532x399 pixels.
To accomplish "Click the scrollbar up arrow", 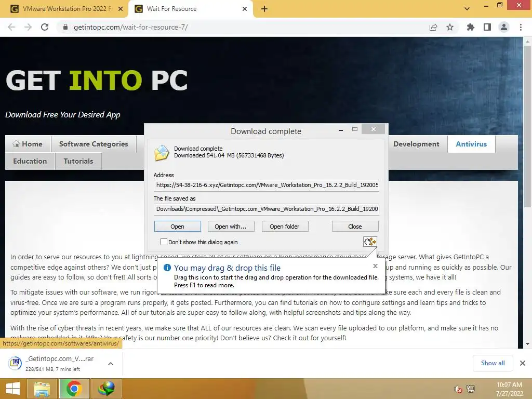I will click(x=527, y=42).
